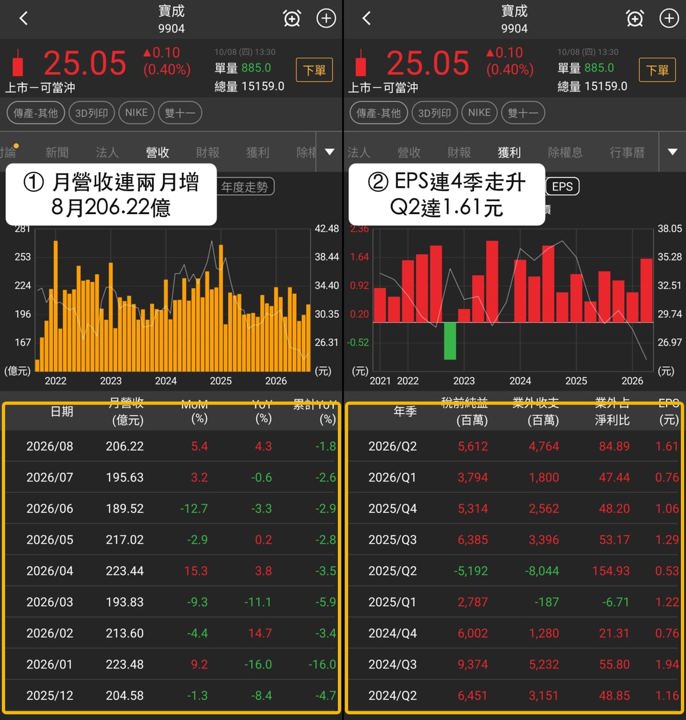Viewport: 686px width, 720px height.
Task: Select 2026/02 revenue row
Action: 171,633
